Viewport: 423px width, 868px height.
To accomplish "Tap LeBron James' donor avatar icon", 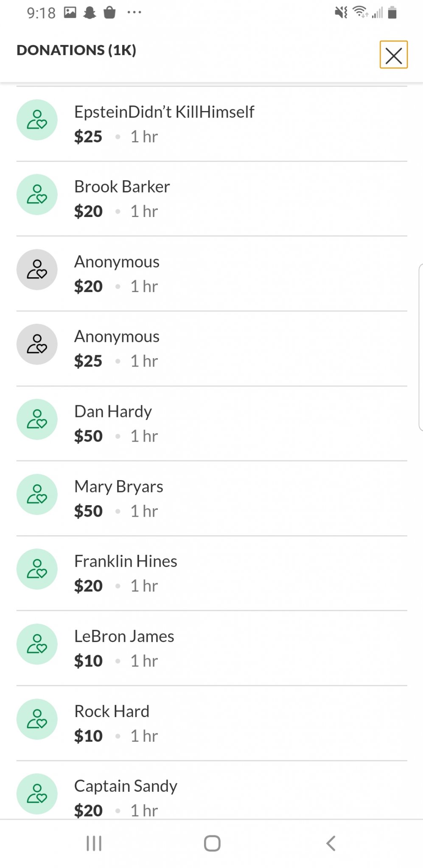I will pyautogui.click(x=37, y=644).
